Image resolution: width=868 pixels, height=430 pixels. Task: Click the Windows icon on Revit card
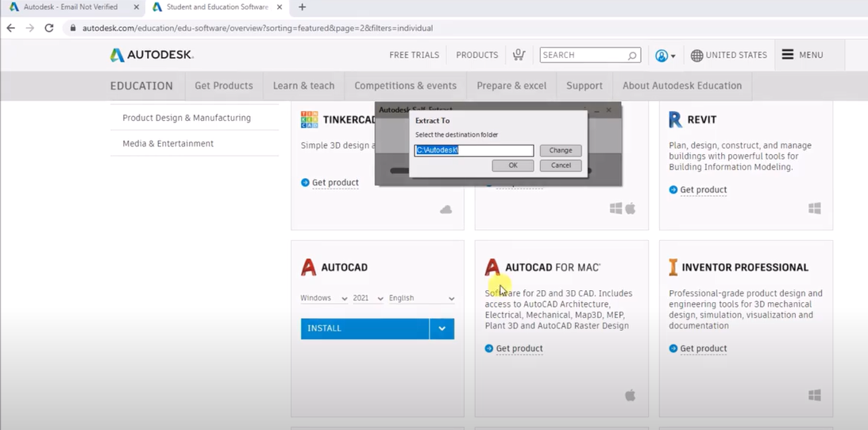814,208
